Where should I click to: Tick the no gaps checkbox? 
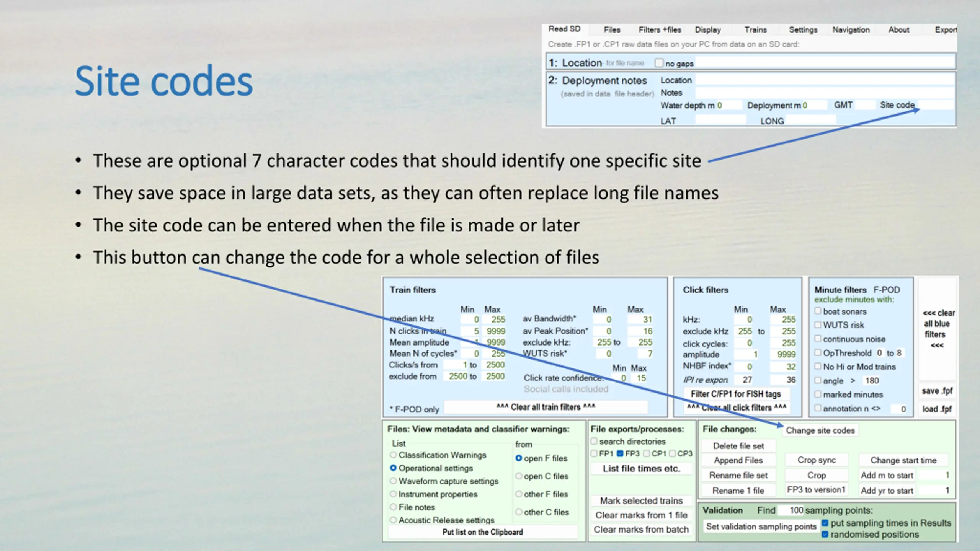click(x=658, y=63)
